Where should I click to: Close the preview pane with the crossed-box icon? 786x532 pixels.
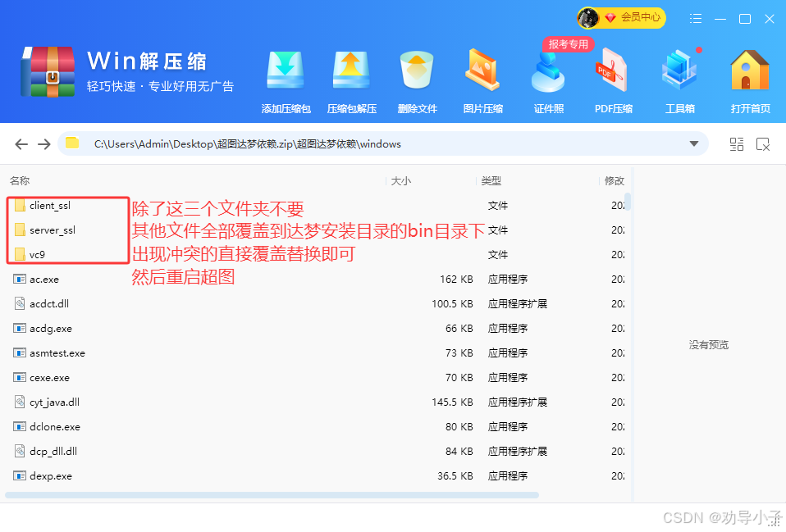coord(763,143)
